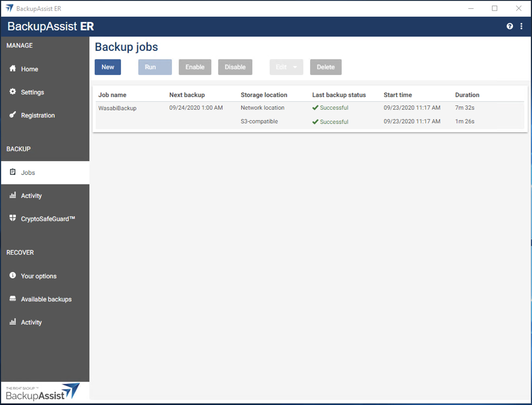
Task: Click the CryptoSafeGuard shield icon
Action: point(13,218)
